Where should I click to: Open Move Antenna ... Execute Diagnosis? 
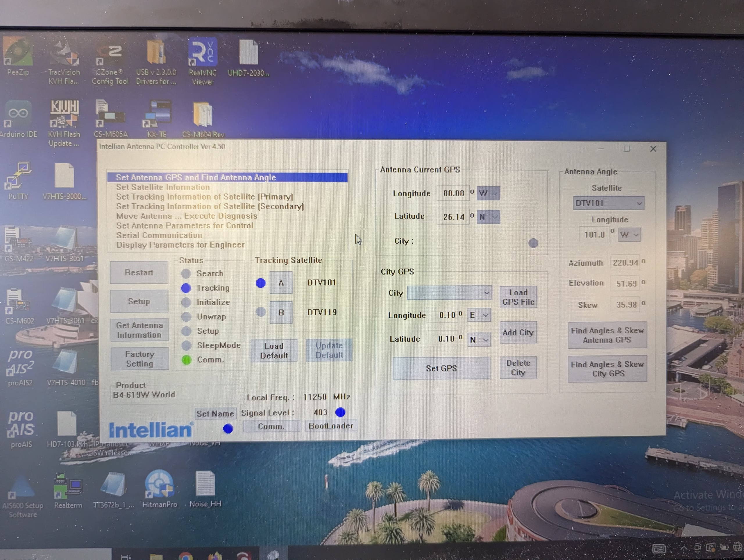(187, 216)
